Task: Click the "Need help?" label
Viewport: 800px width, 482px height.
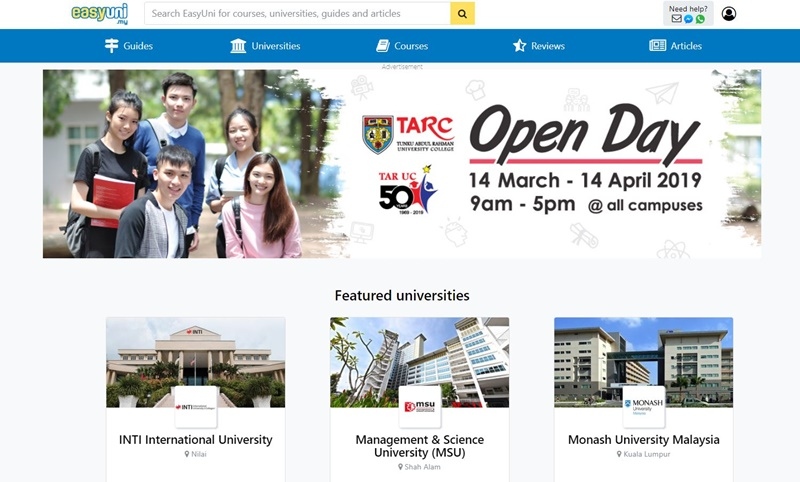Action: pos(688,9)
